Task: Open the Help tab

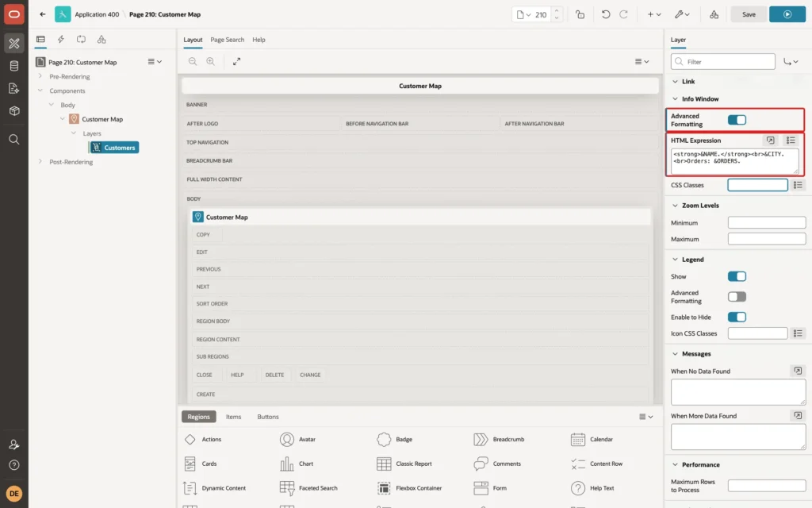Action: (259, 40)
